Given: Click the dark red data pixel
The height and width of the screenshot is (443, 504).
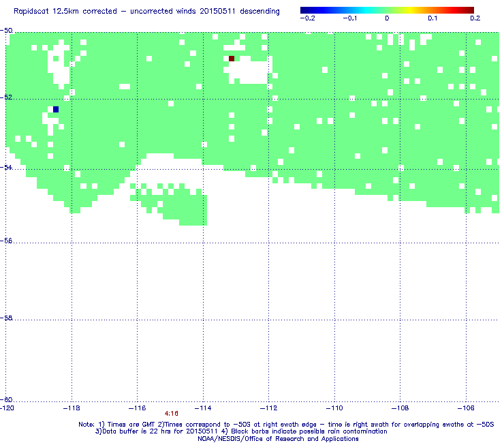Looking at the screenshot, I should click(232, 59).
